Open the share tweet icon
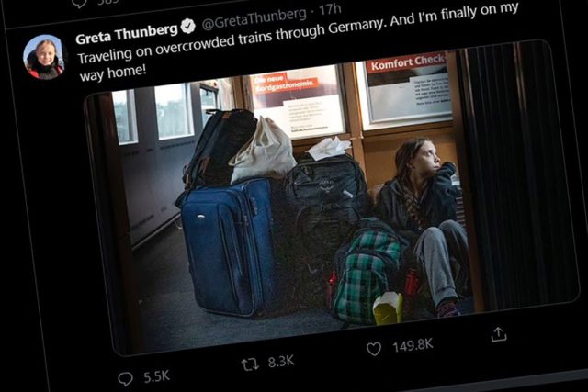Image resolution: width=588 pixels, height=392 pixels. click(499, 334)
